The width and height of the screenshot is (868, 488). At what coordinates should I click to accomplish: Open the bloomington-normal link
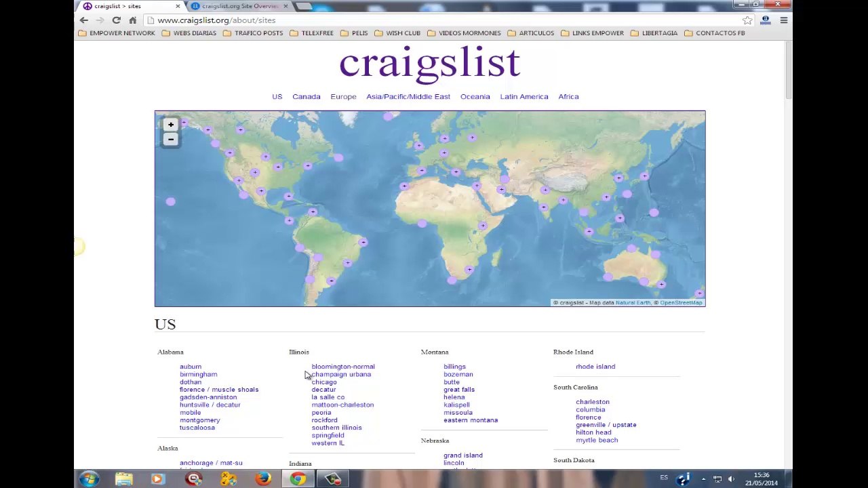tap(343, 367)
